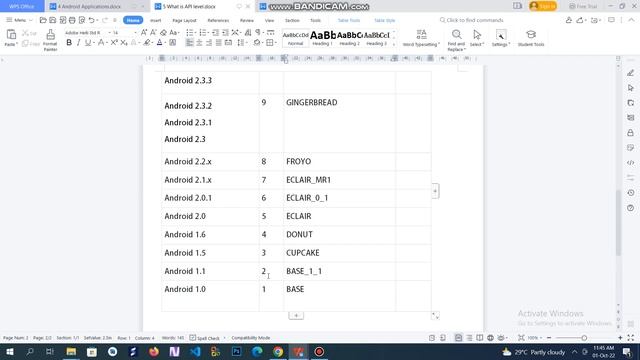Open the Review tab

click(x=247, y=20)
